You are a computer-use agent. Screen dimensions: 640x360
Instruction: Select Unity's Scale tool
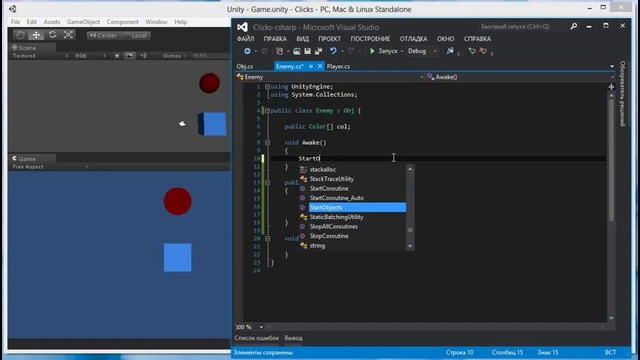(68, 35)
